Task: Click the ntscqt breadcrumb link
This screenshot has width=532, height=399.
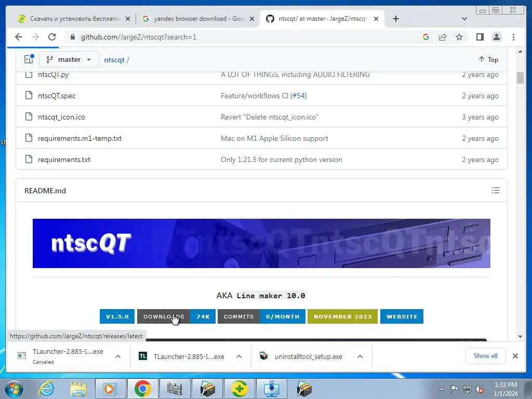Action: 114,60
